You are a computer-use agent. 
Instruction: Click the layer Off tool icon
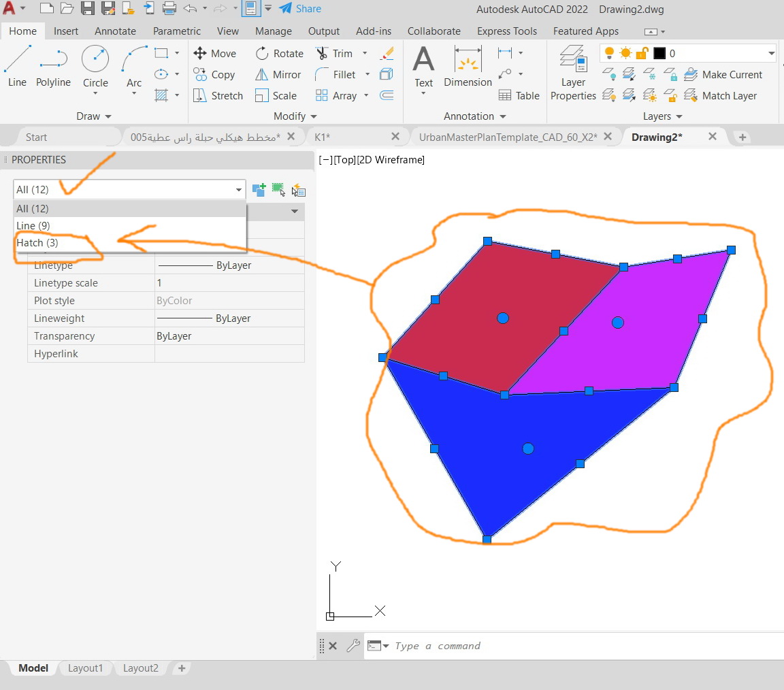[x=609, y=74]
